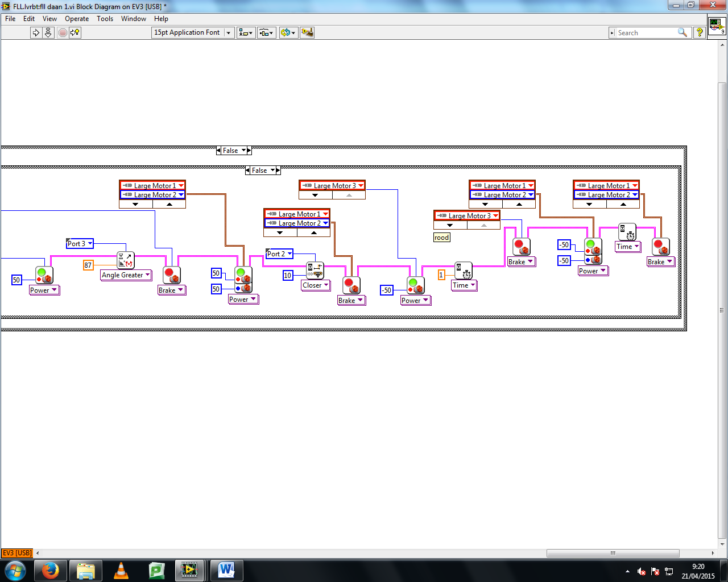Screen dimensions: 728x582
Task: Click the Run arrow button
Action: click(x=36, y=33)
